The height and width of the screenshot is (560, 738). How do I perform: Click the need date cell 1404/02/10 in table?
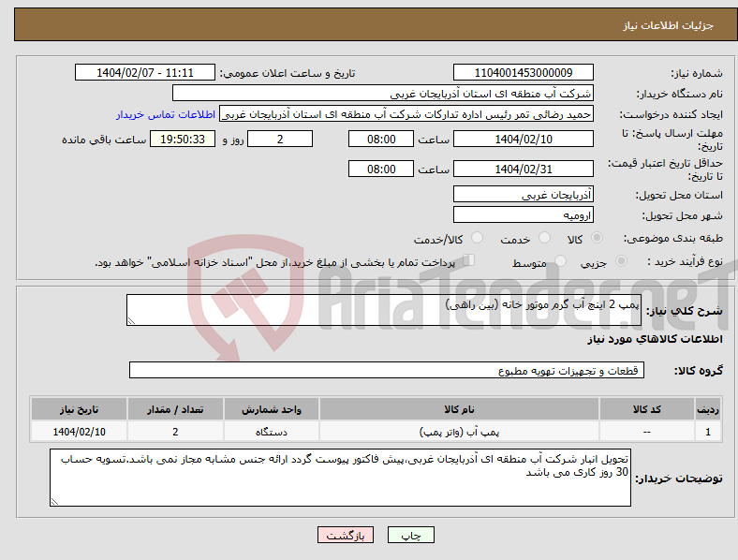pos(79,432)
